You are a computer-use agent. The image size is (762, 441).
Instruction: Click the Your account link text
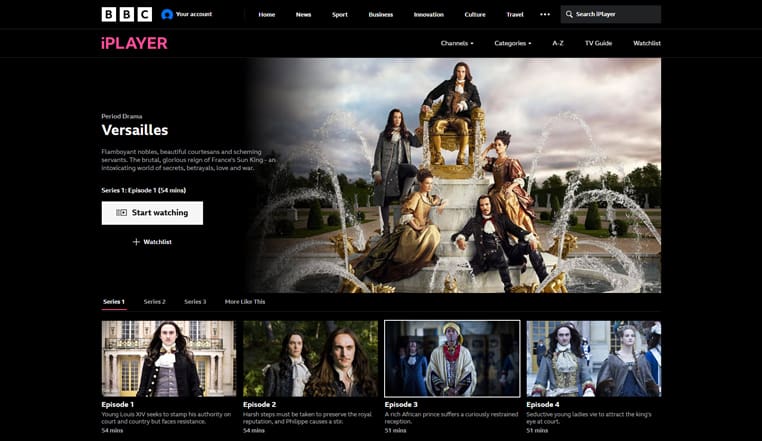point(194,14)
